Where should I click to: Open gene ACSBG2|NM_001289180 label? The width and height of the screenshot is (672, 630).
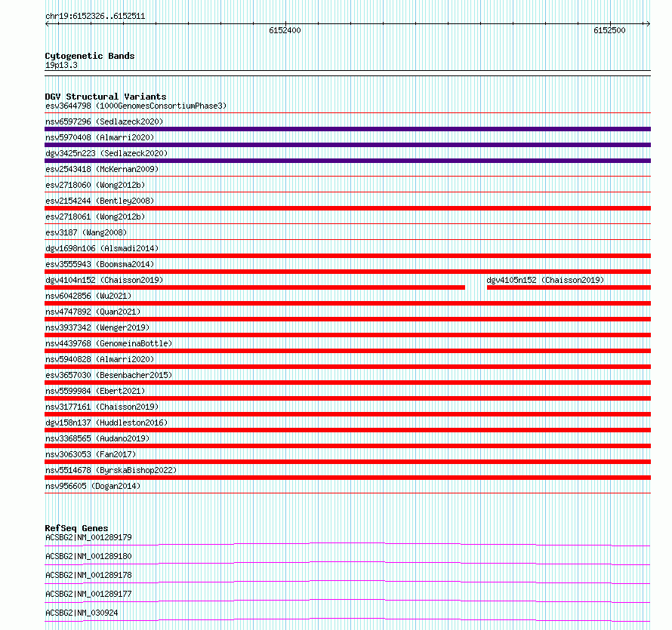(88, 556)
